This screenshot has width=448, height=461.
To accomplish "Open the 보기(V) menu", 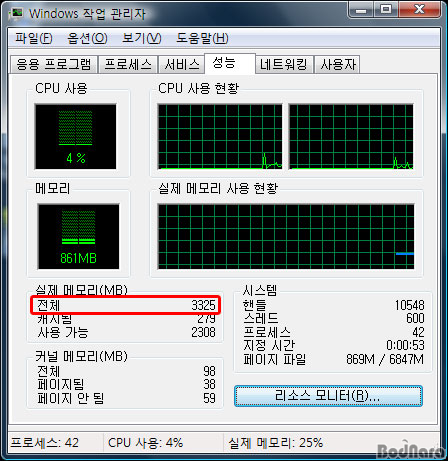I will point(142,38).
